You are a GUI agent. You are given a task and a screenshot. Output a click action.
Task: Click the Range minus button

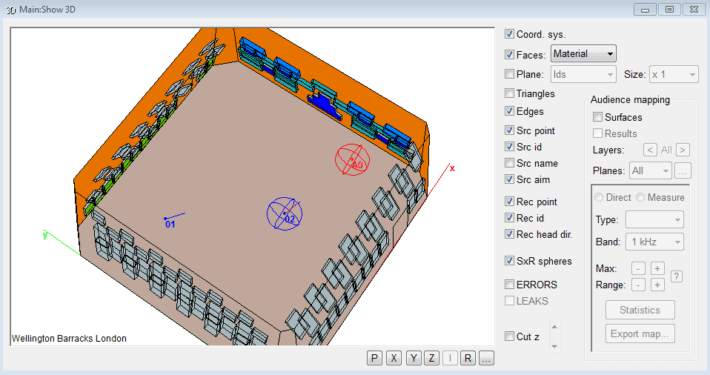638,285
